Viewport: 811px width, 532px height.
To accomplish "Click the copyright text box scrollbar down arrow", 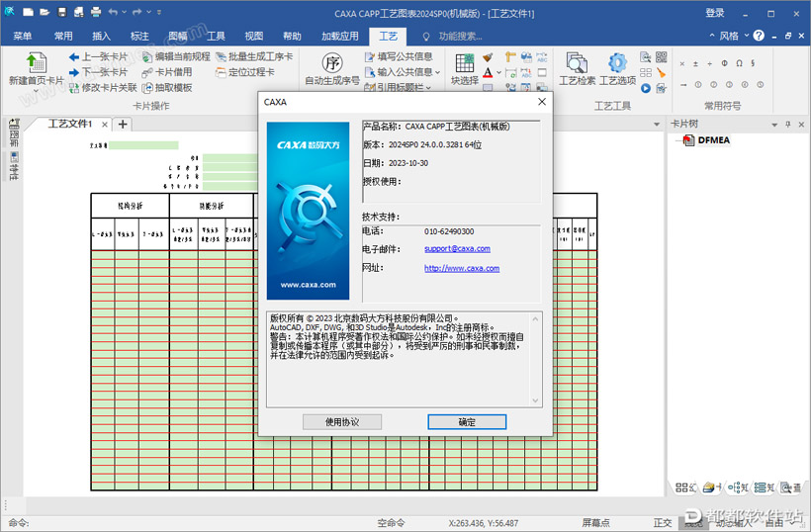I will pyautogui.click(x=535, y=400).
